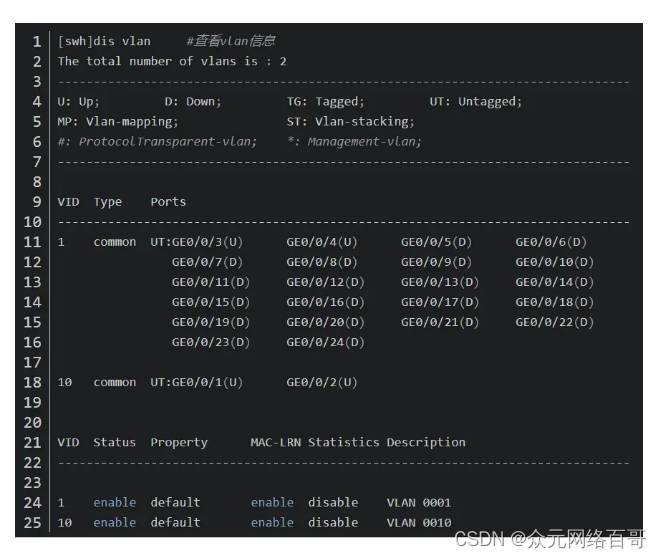Click port 'GE0/0/6(D)' entry
The image size is (662, 558).
(551, 242)
